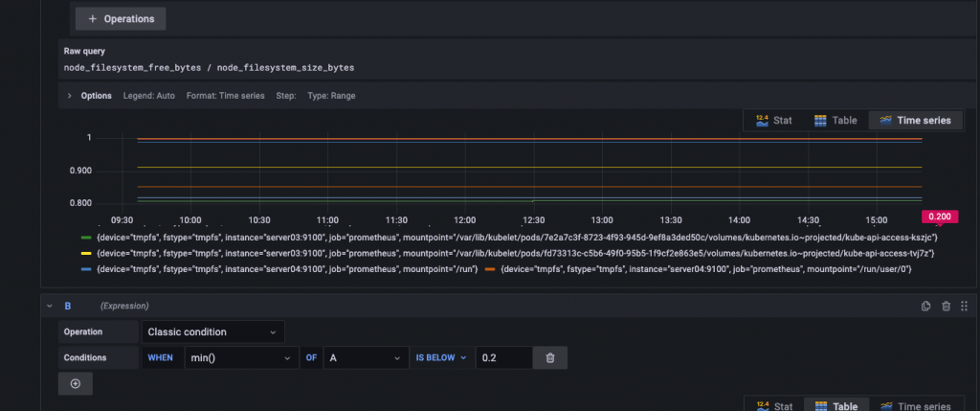Click the B expression name label
This screenshot has height=411, width=980.
coord(68,306)
